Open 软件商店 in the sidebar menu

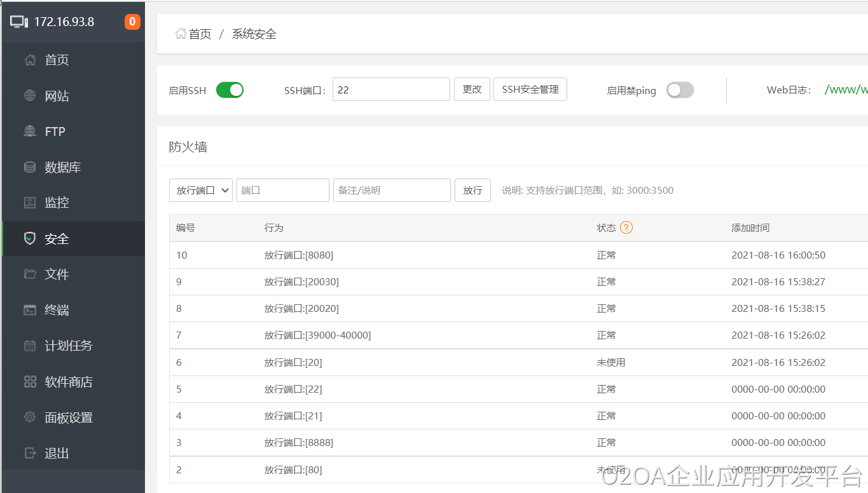pyautogui.click(x=68, y=382)
